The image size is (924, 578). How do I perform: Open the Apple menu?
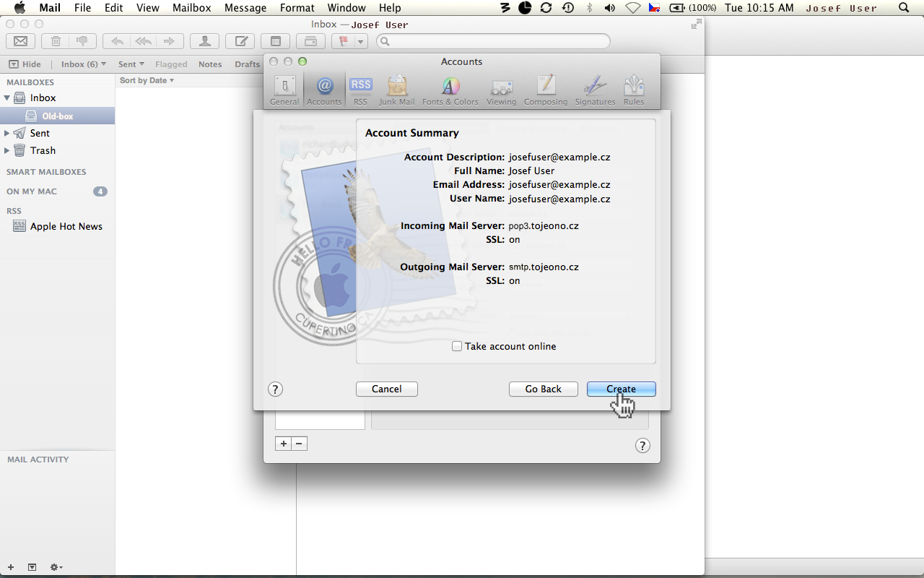[20, 8]
